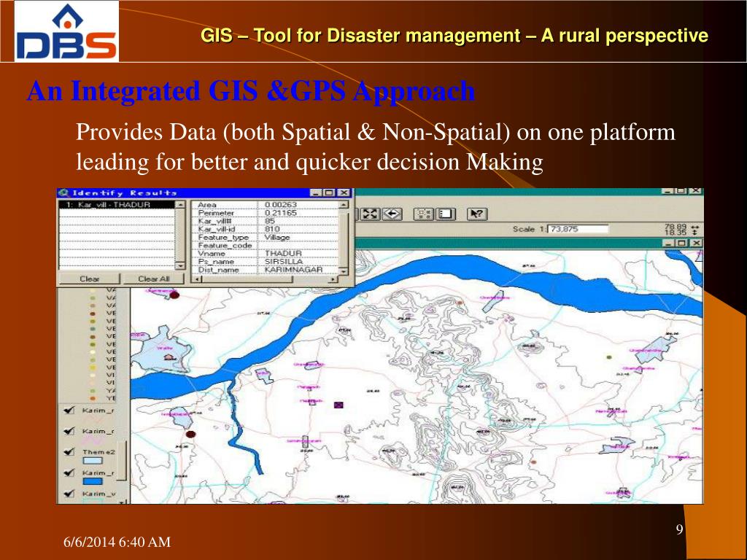Click the date text 6/6/2014 6:40 AM

pos(117,542)
